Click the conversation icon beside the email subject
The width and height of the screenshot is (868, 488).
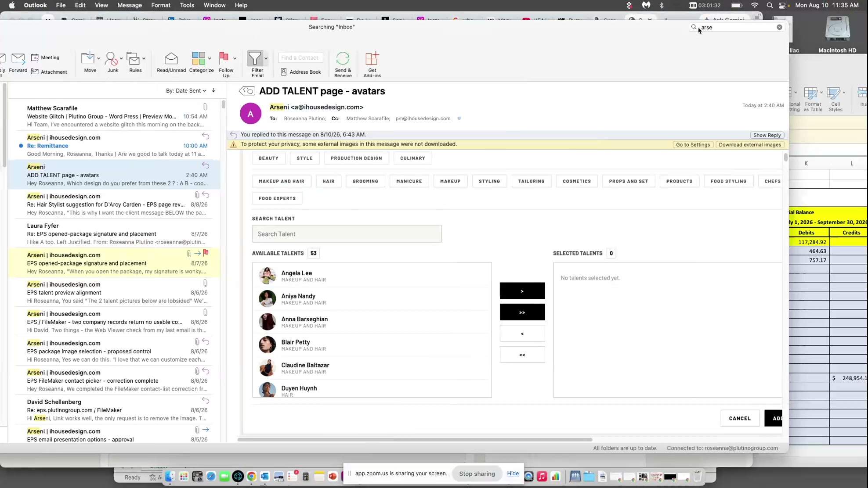[247, 91]
